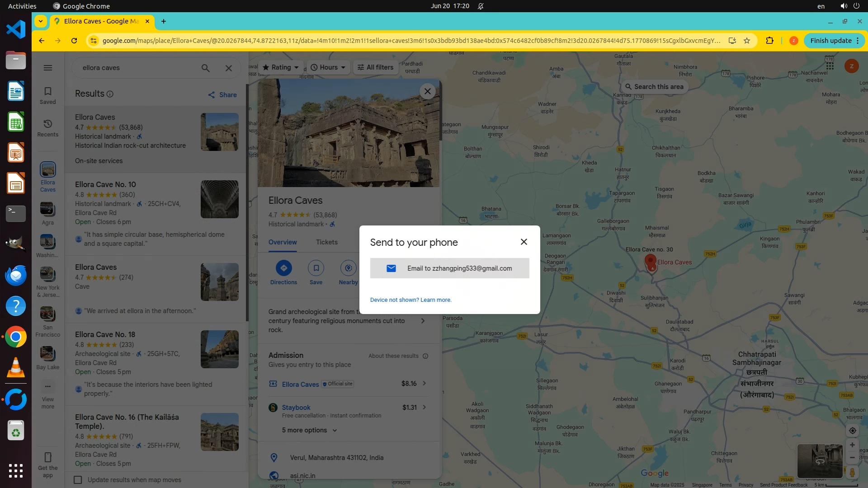Open the Rating filter dropdown
The height and width of the screenshot is (488, 868).
point(280,67)
